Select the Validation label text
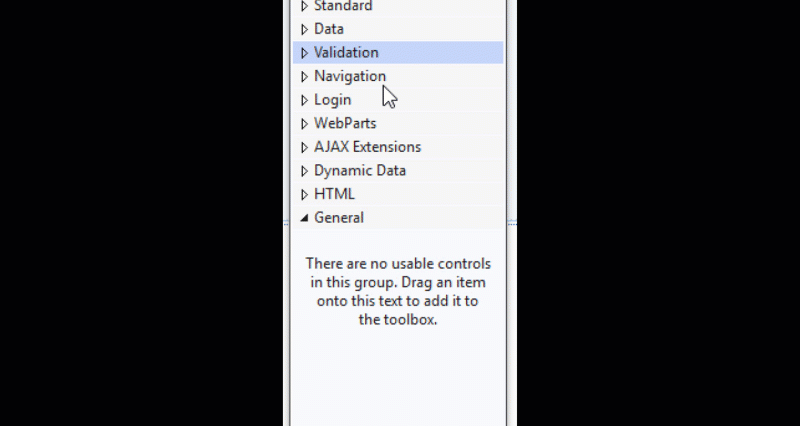Image resolution: width=800 pixels, height=426 pixels. pyautogui.click(x=346, y=53)
